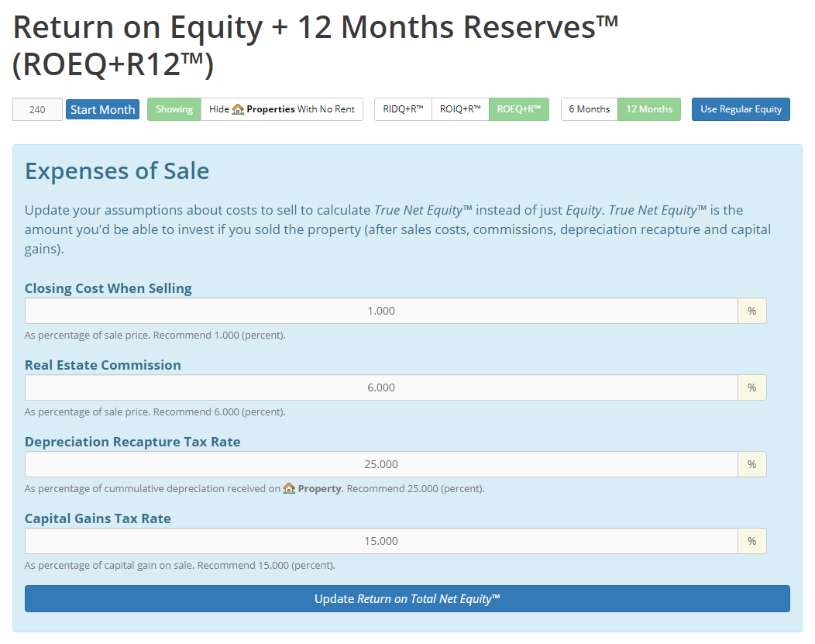The height and width of the screenshot is (644, 815).
Task: Switch to 6 Months view
Action: click(x=590, y=108)
